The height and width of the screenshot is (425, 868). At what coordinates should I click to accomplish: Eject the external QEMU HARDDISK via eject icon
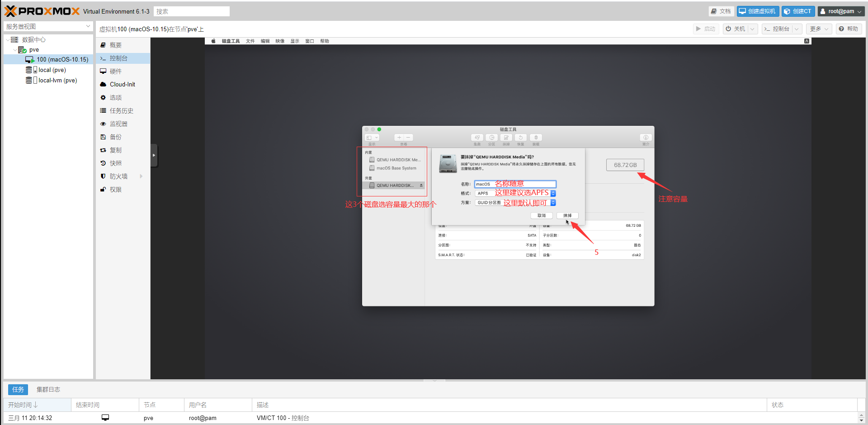(421, 186)
